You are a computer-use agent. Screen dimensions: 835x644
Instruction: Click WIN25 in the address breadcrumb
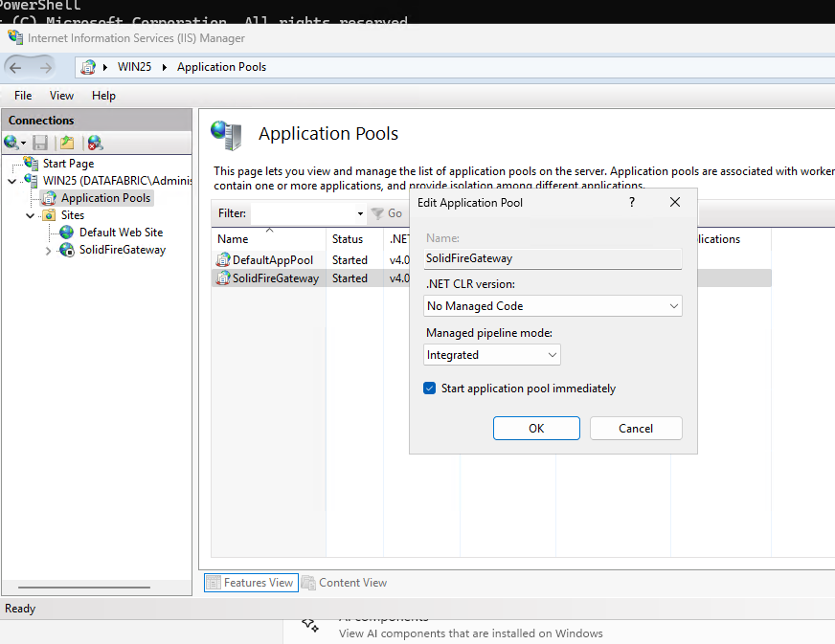point(134,67)
